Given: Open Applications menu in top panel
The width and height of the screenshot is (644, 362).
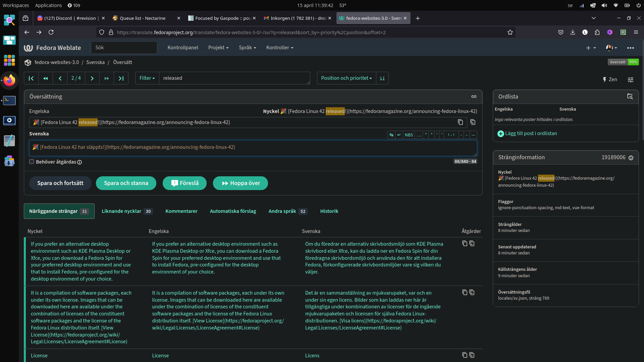Looking at the screenshot, I should 49,5.
